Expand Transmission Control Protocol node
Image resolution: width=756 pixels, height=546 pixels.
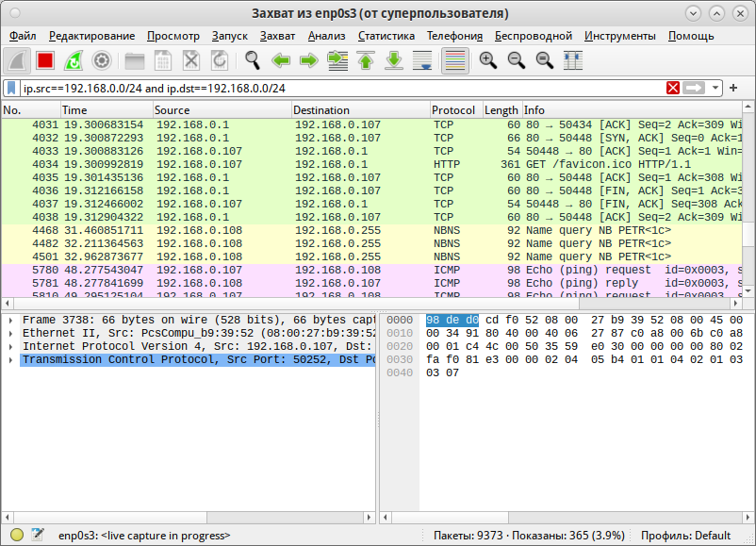click(x=10, y=360)
